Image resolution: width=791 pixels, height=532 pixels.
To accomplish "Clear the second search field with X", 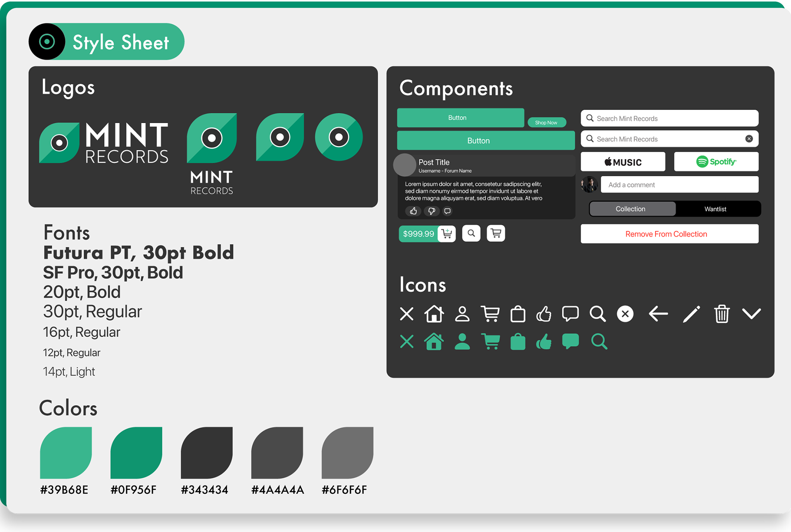I will (749, 139).
